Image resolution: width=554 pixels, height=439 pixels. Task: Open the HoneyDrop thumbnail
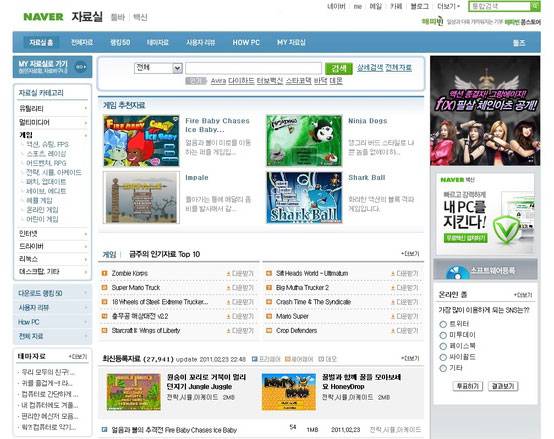pos(289,392)
